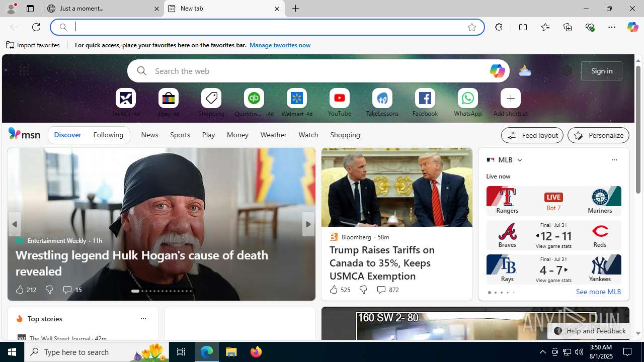Open WhatsApp shortcut tile
Image resolution: width=644 pixels, height=362 pixels.
point(468,103)
